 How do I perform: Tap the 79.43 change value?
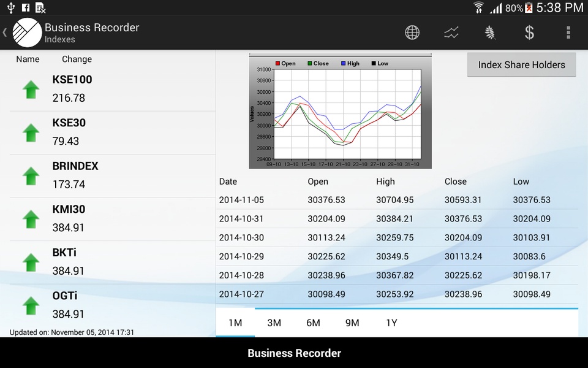point(66,141)
